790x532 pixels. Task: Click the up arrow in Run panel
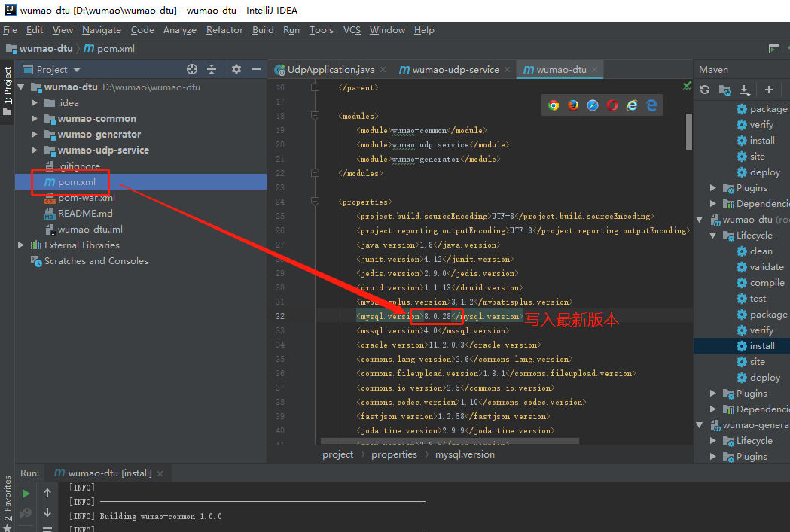point(47,493)
